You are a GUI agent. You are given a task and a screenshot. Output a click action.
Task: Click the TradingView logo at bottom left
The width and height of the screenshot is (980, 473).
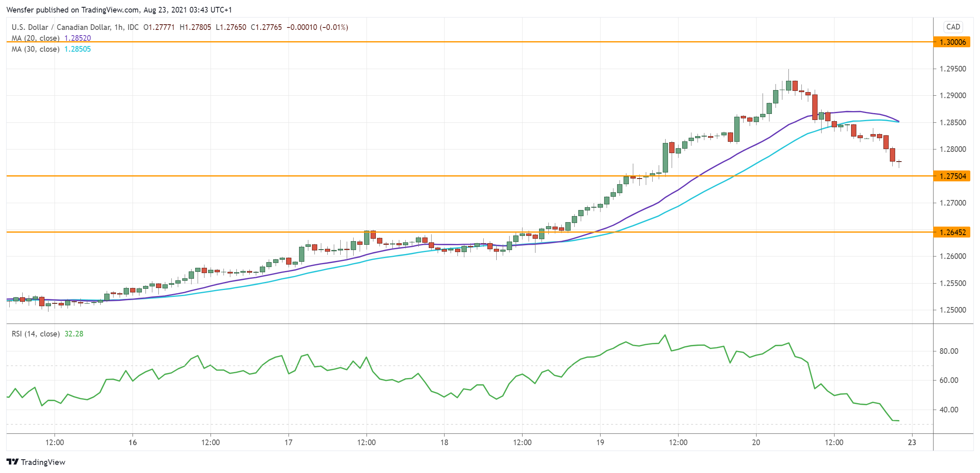(x=36, y=462)
